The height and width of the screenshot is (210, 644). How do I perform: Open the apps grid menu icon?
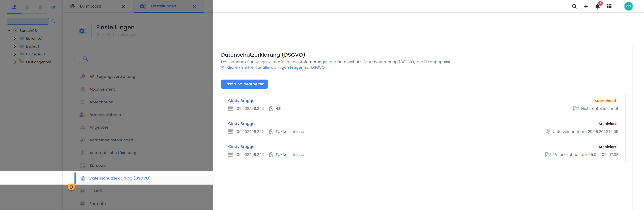click(609, 7)
